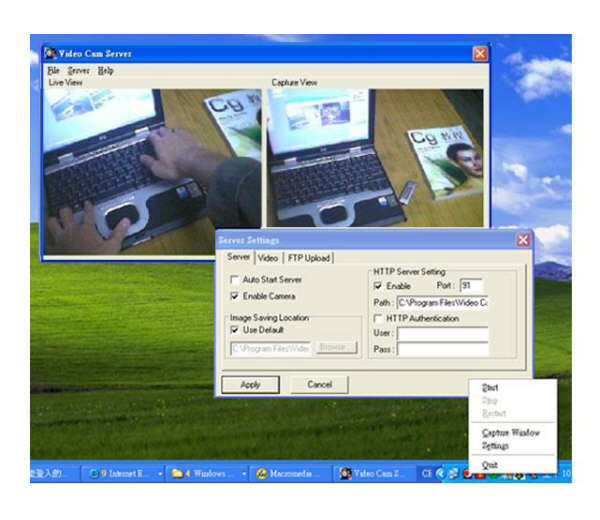Click the Windows Explorer folder taskbar icon
Image resolution: width=600 pixels, height=520 pixels.
178,474
